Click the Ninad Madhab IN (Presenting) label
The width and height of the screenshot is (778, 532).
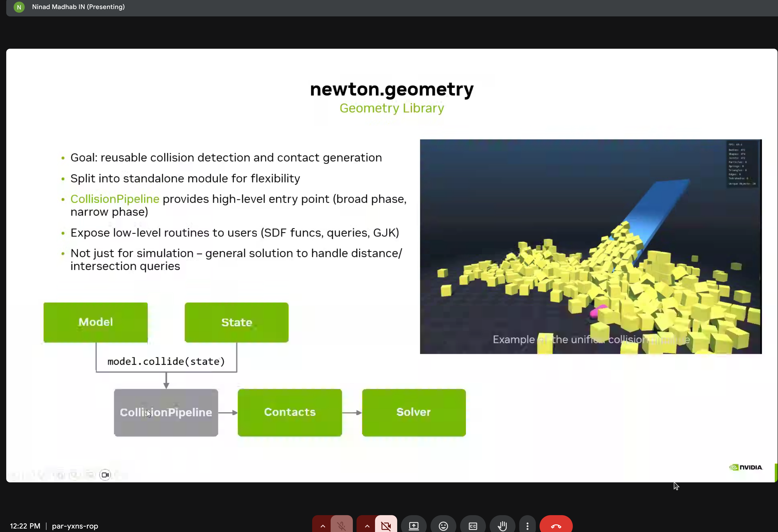tap(78, 7)
